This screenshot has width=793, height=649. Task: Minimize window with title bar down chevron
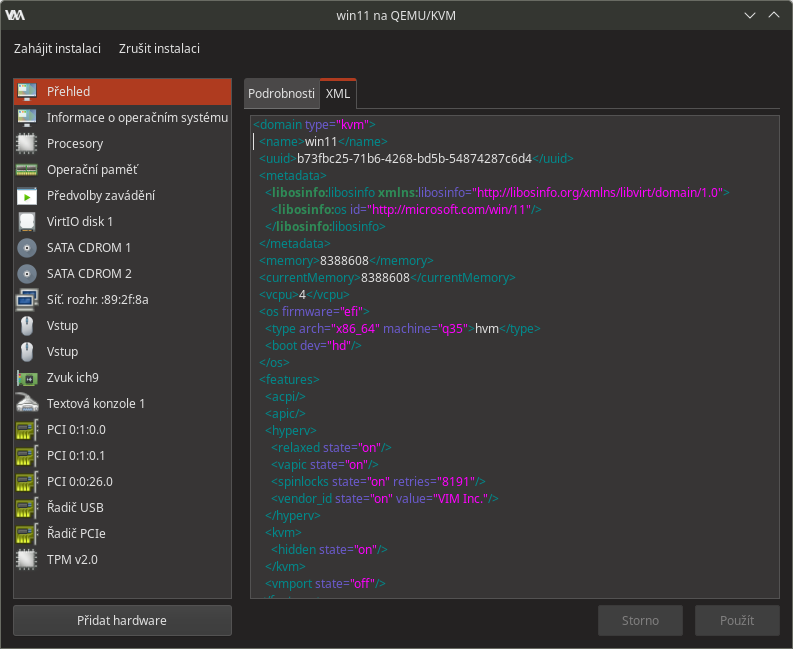tap(750, 15)
